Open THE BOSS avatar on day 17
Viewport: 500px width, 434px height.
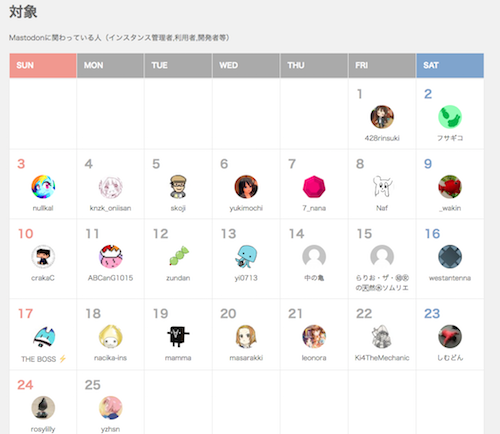coord(43,337)
